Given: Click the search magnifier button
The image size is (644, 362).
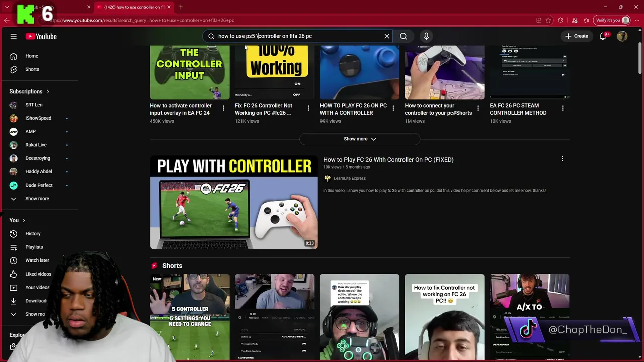Looking at the screenshot, I should point(404,36).
